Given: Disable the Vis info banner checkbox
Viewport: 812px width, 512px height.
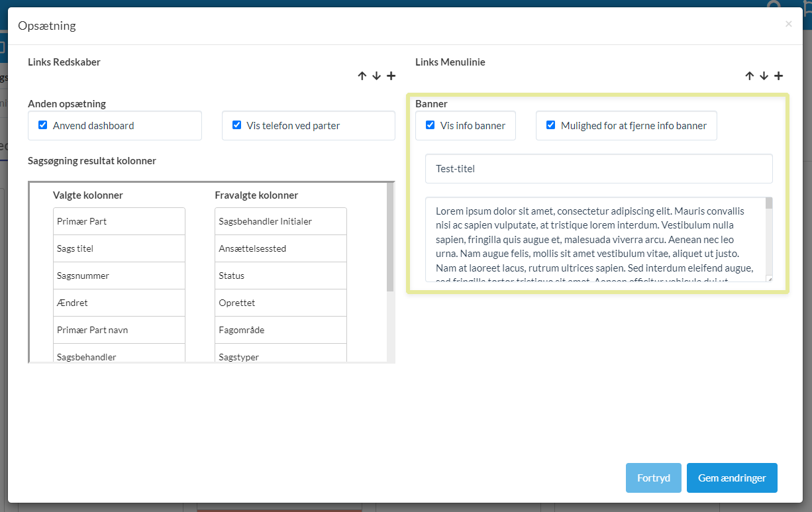Looking at the screenshot, I should [x=431, y=125].
